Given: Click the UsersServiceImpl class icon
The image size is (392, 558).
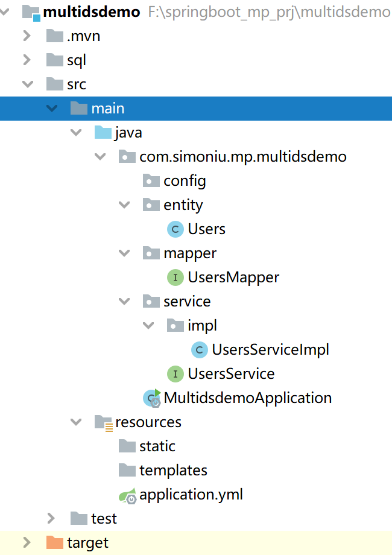Looking at the screenshot, I should pyautogui.click(x=199, y=350).
